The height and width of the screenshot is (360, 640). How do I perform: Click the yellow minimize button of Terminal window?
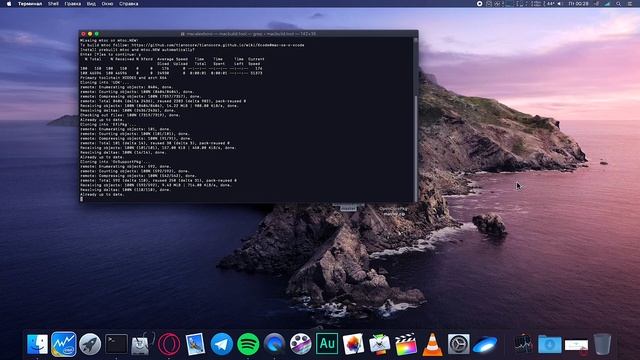(x=90, y=34)
